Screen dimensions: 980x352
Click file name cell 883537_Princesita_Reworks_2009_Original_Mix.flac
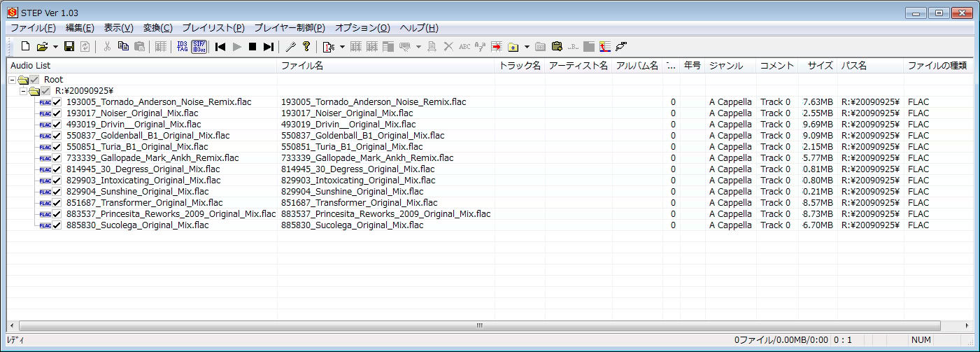tap(385, 214)
